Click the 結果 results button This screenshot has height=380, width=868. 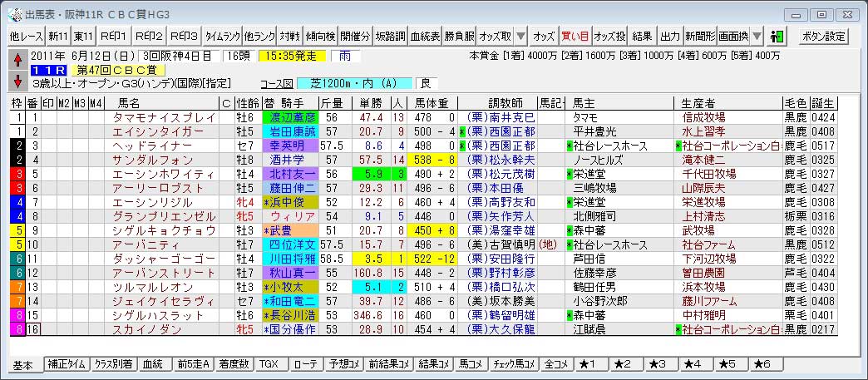(x=642, y=37)
